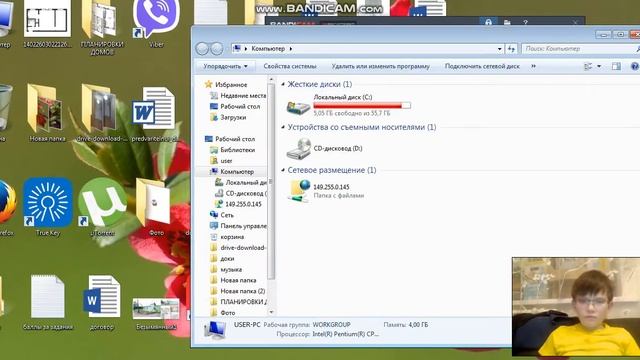Select музыка folder in navigation tree

click(x=231, y=269)
